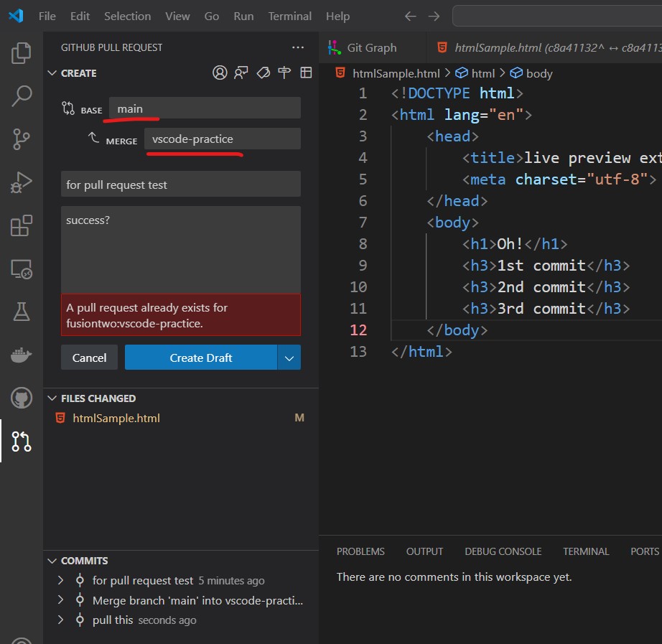Switch to the PORTS panel tab
This screenshot has width=662, height=644.
[645, 551]
